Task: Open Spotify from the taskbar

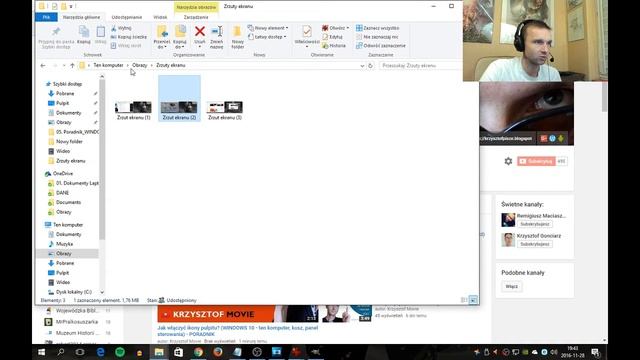Action: (120, 352)
